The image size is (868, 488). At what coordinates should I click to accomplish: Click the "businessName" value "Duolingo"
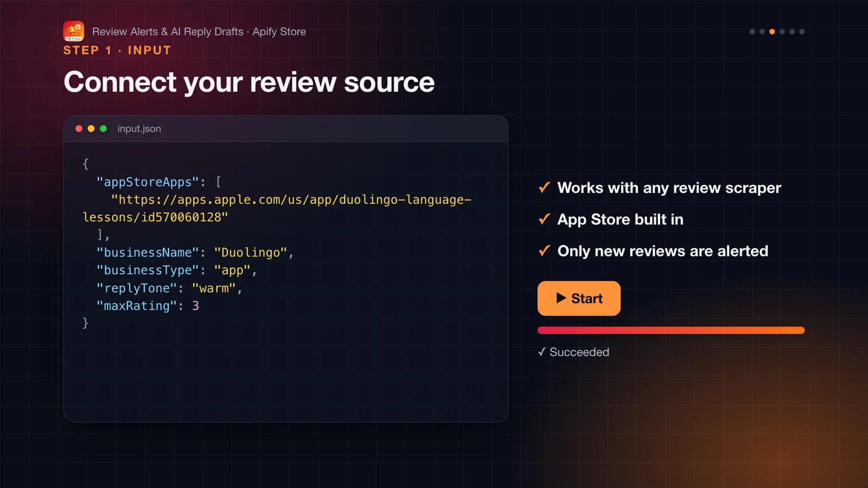pos(250,253)
